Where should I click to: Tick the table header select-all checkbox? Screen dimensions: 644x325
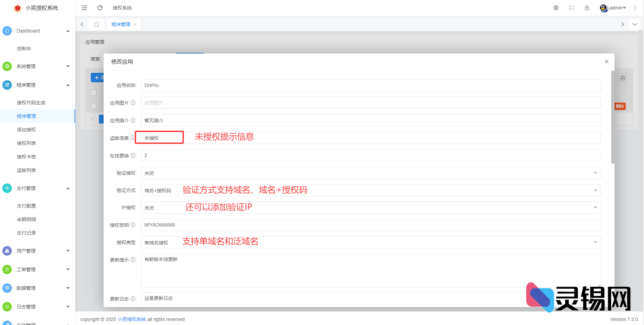coord(94,92)
